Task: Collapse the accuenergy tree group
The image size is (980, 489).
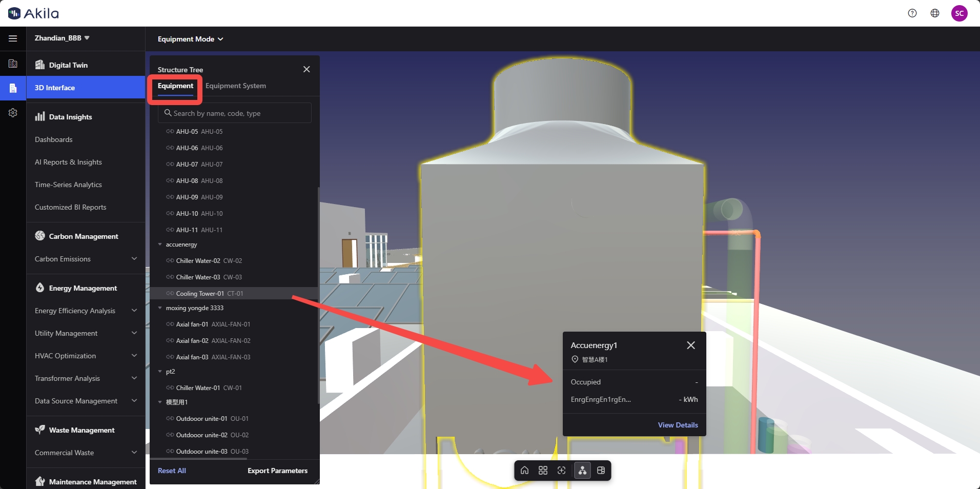Action: (160, 244)
